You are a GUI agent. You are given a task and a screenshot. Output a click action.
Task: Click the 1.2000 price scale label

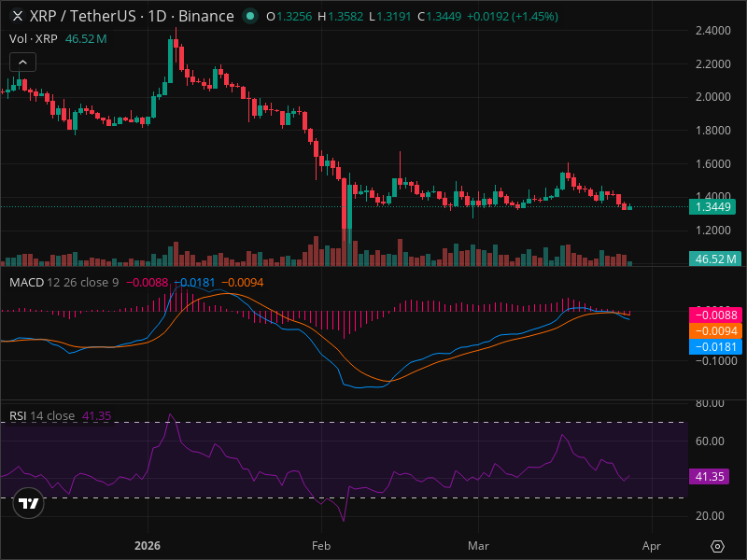tap(712, 230)
